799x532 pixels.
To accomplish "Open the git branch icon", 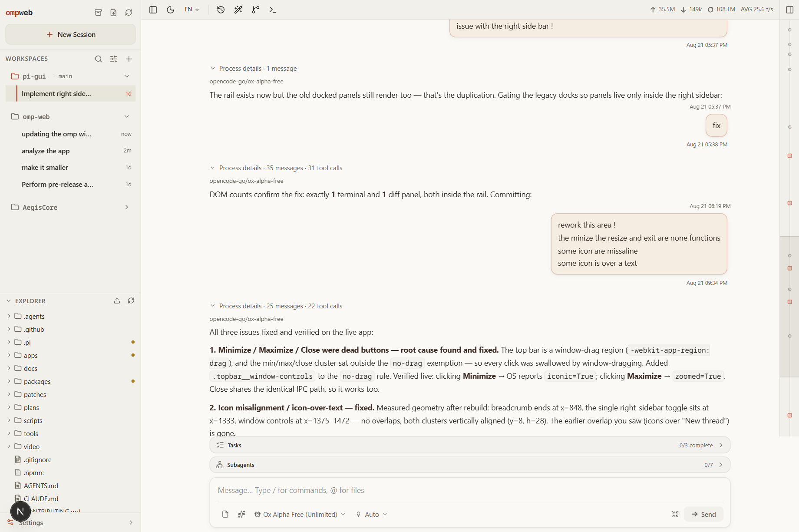I will (255, 10).
